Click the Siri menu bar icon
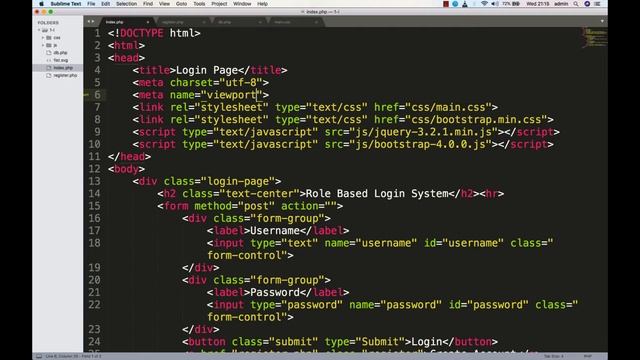Viewport: 640px width, 360px height. (587, 4)
